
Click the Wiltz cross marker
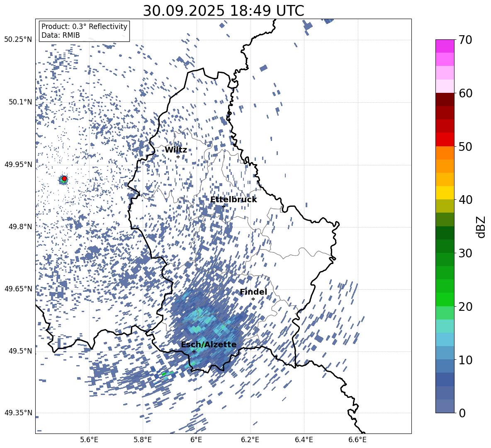[x=178, y=157]
